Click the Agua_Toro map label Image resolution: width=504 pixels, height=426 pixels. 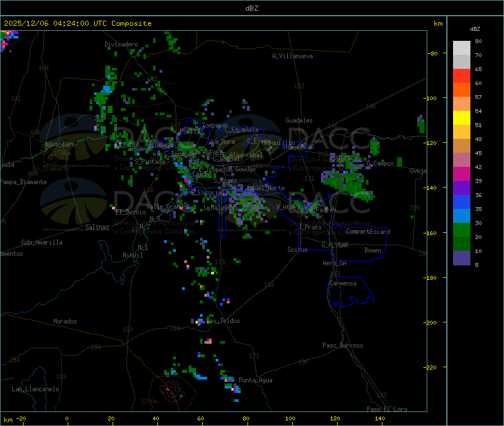point(60,144)
